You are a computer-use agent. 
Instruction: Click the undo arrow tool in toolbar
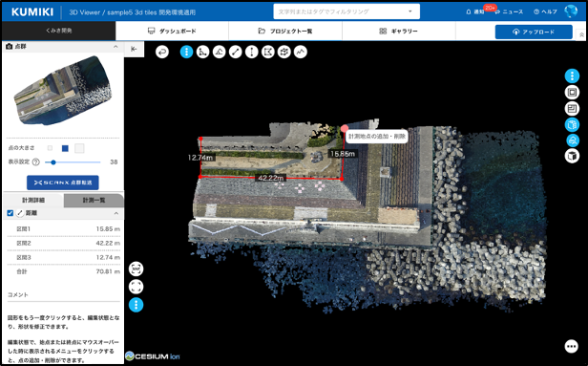click(162, 52)
